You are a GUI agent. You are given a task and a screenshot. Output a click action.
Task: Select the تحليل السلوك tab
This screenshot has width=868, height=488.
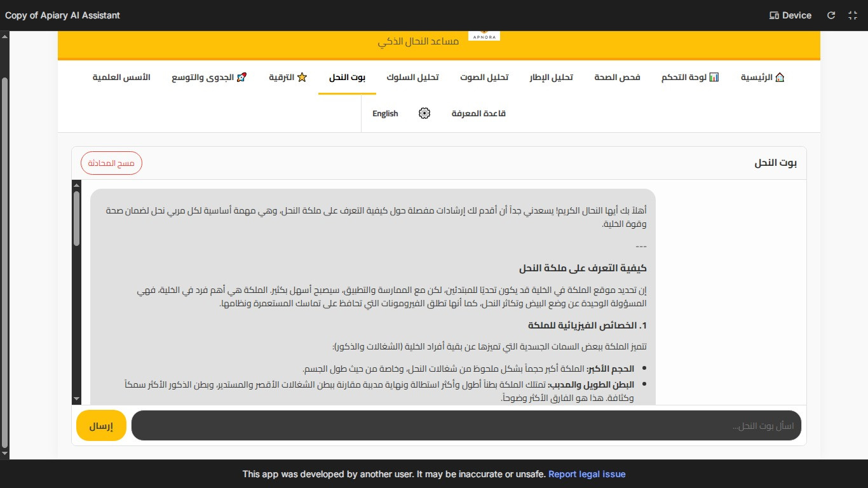(413, 77)
